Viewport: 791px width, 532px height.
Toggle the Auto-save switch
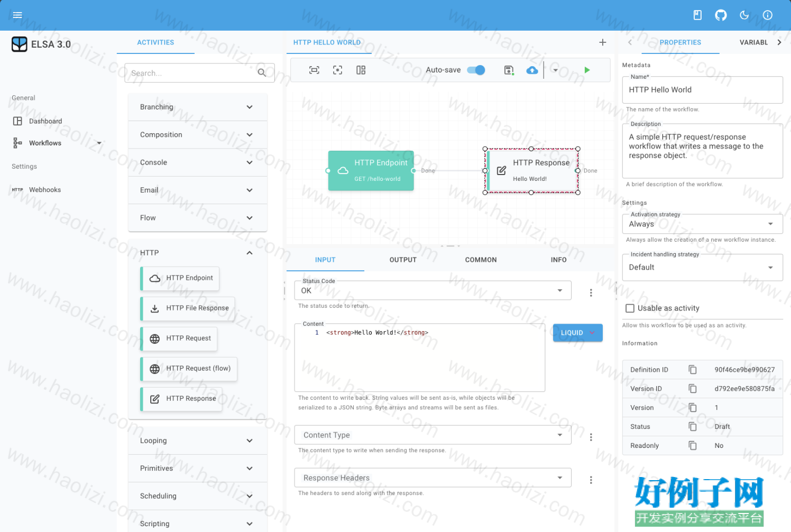[476, 70]
